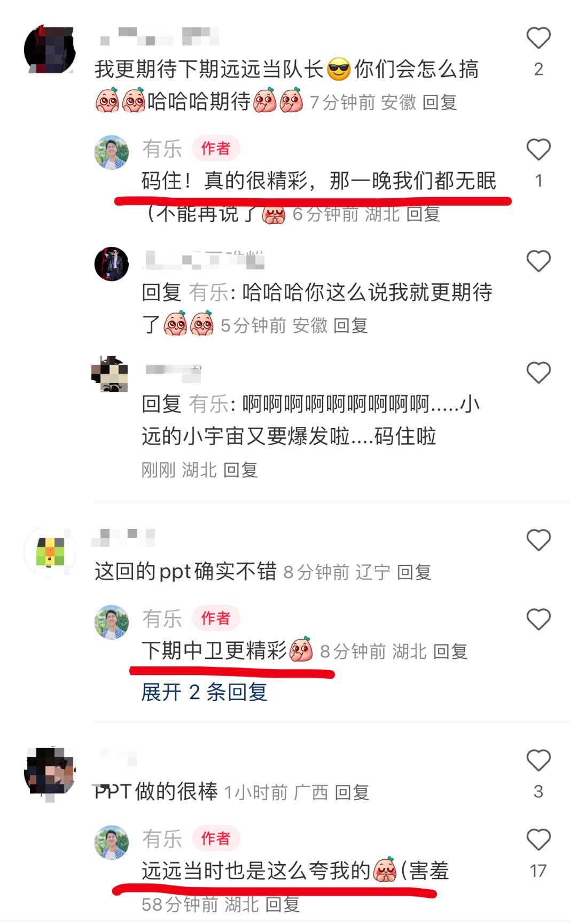Viewport: 570px width, 924px height.
Task: Expand 展开 2 条回复
Action: pyautogui.click(x=204, y=692)
